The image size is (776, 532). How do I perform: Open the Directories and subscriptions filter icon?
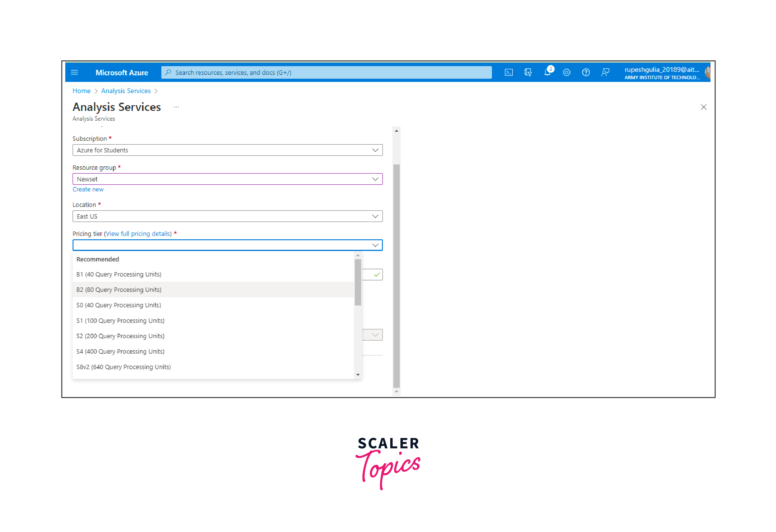pyautogui.click(x=528, y=72)
